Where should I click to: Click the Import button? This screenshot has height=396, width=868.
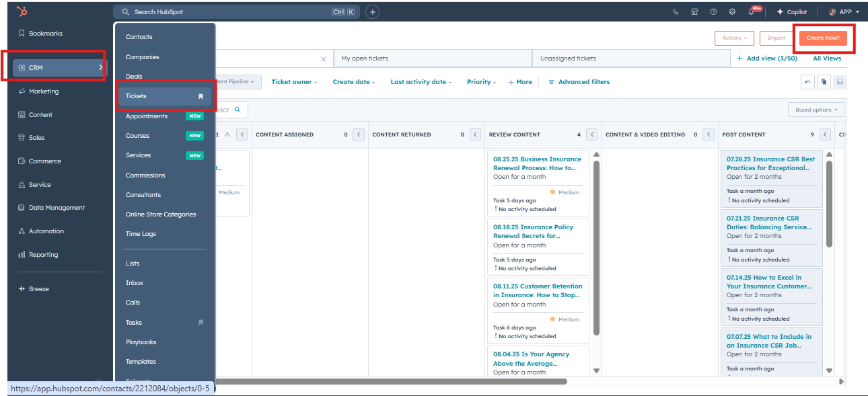click(776, 38)
